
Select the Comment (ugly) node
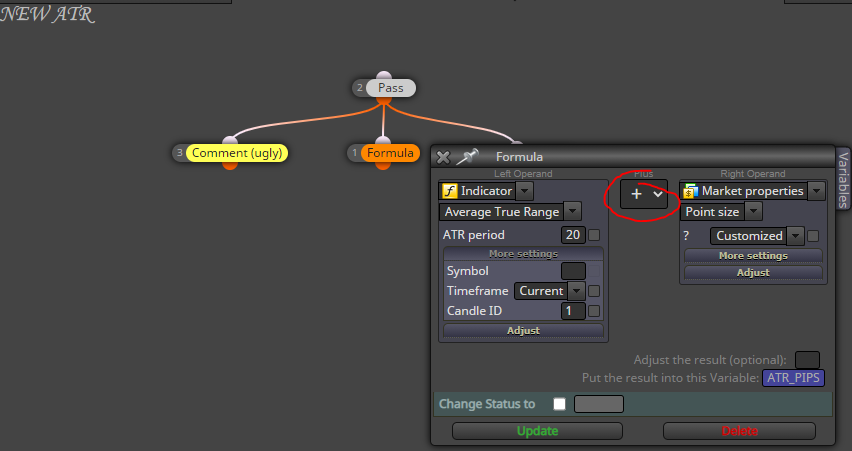[x=237, y=153]
